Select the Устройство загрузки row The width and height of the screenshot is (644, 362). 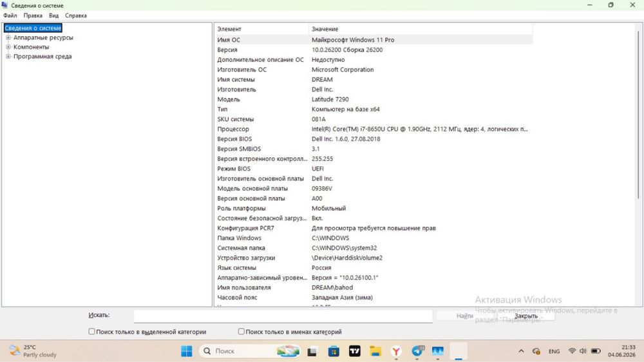click(374, 258)
